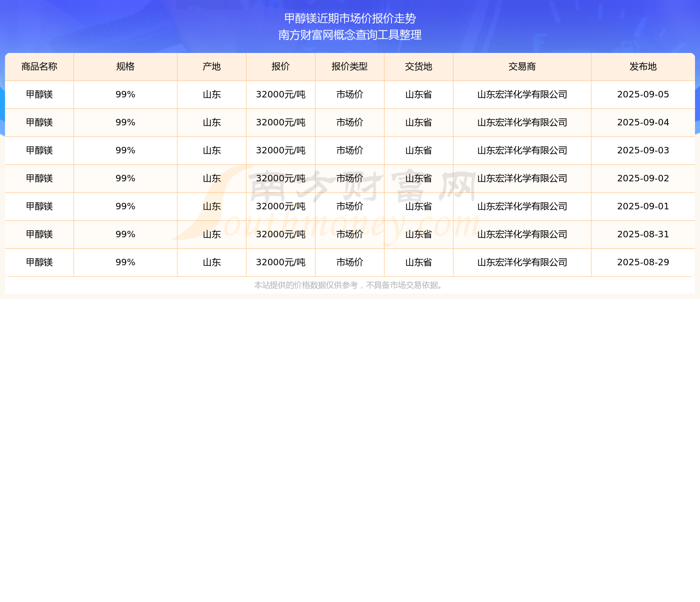Click the 交易商 column header
Viewport: 700px width, 602px height.
[x=522, y=67]
